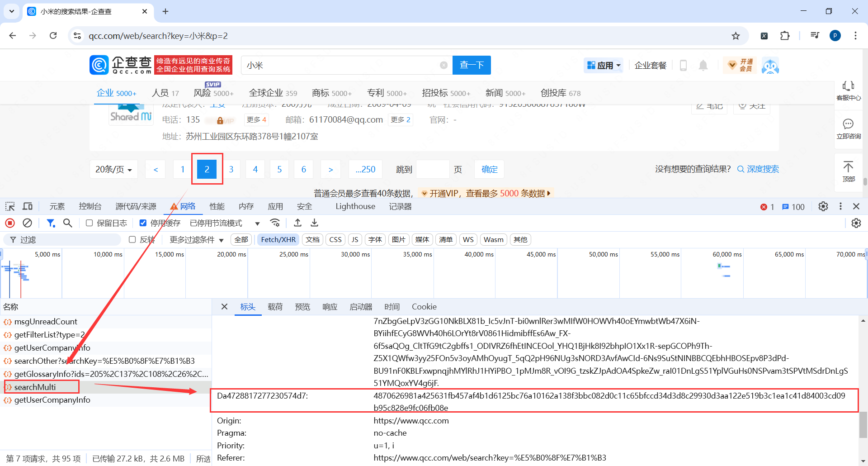
Task: Select the searchMulti request row
Action: [x=106, y=387]
